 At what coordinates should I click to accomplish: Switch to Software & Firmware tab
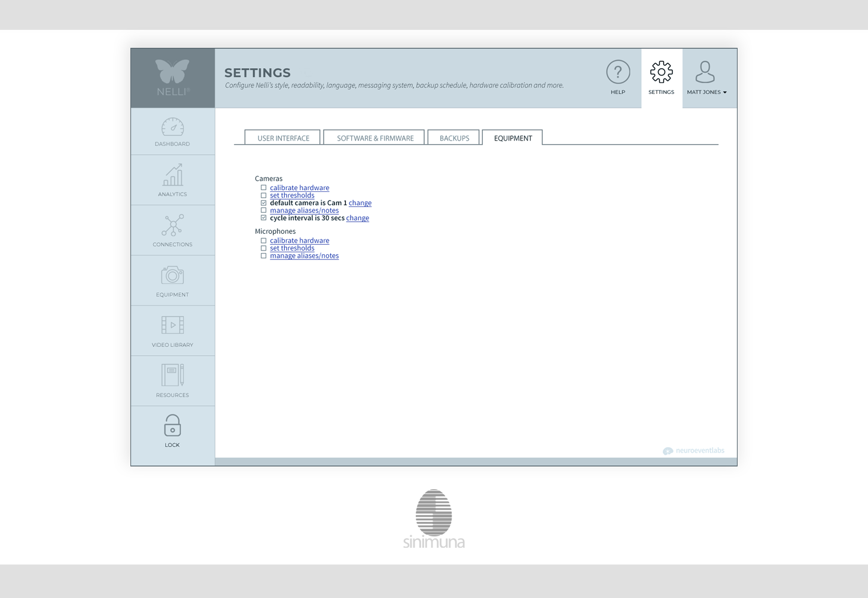pyautogui.click(x=374, y=138)
